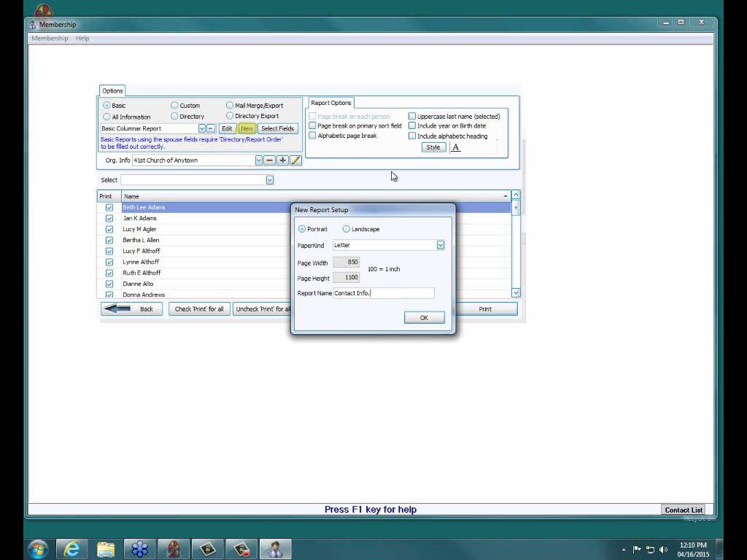Open Internet Explorer from the taskbar
The image size is (747, 560).
[x=71, y=549]
